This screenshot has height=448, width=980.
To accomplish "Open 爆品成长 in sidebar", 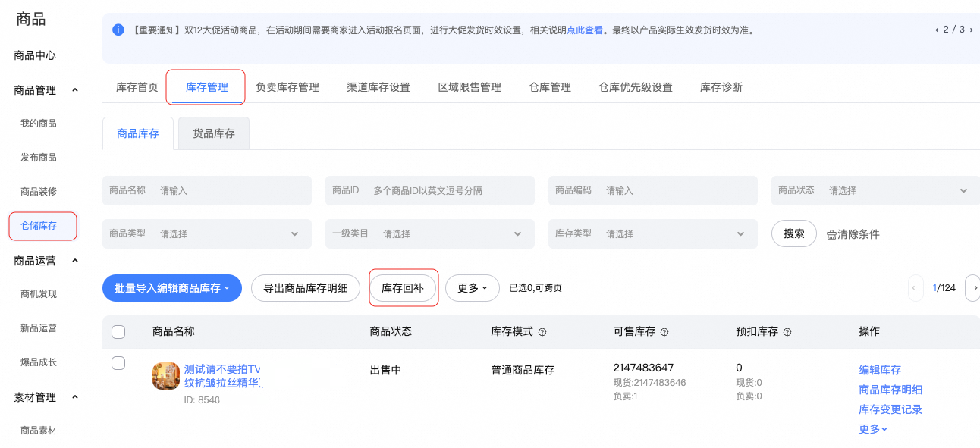I will 39,362.
